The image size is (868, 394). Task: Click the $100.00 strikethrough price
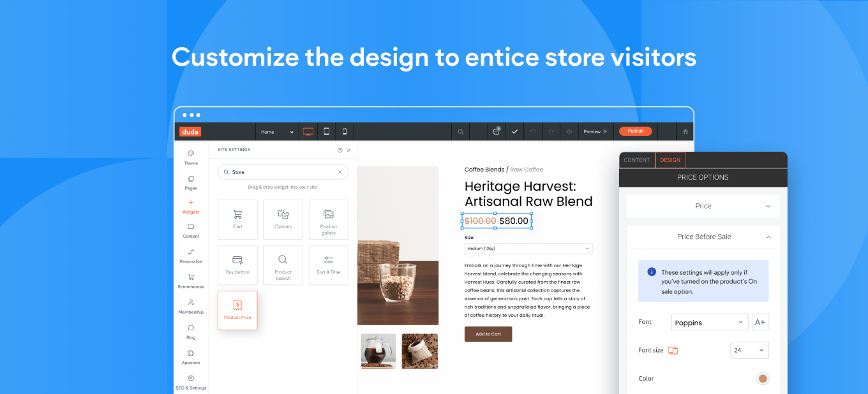[x=481, y=221]
